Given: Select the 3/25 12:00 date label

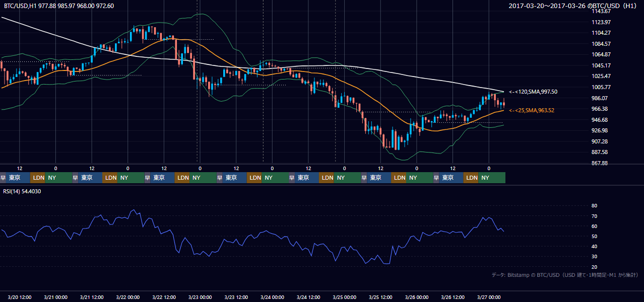Looking at the screenshot, I should [380, 297].
